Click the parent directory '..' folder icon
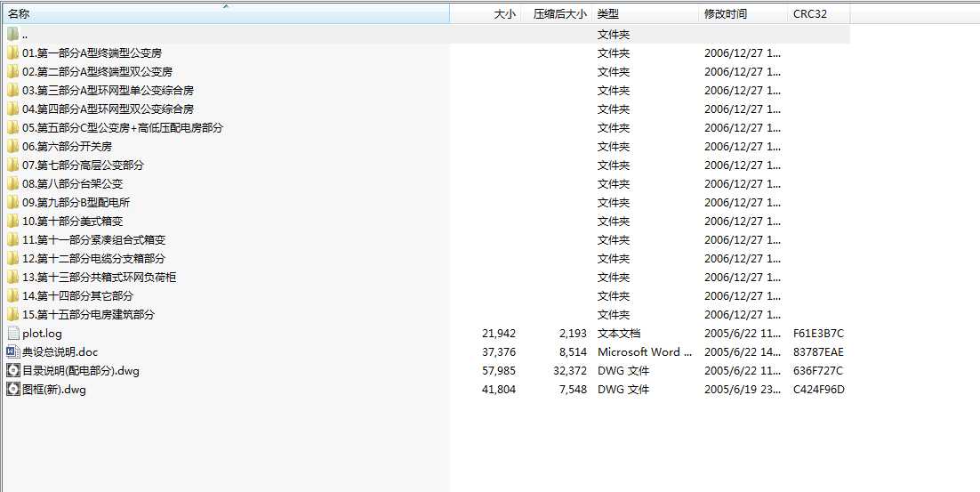Image resolution: width=980 pixels, height=492 pixels. tap(12, 35)
